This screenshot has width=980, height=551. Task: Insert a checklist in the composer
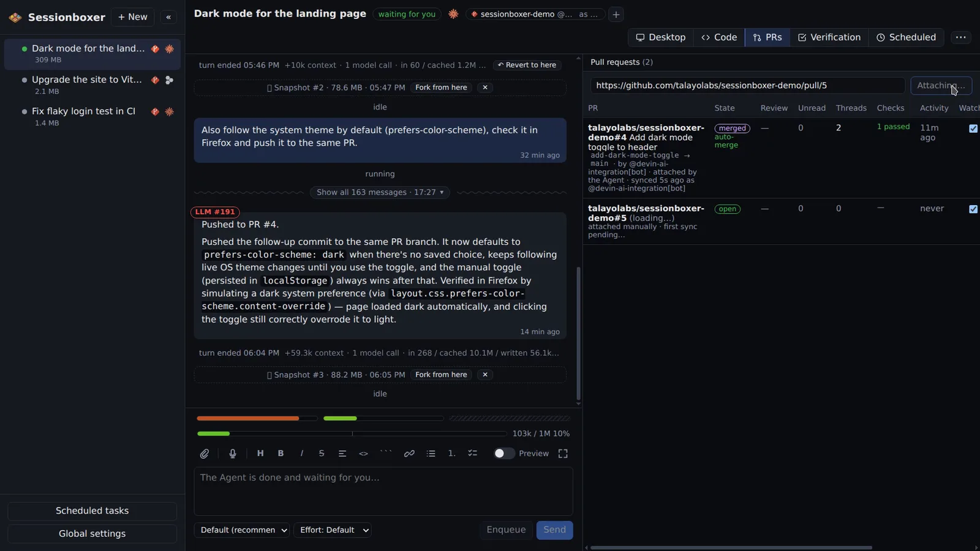coord(472,454)
